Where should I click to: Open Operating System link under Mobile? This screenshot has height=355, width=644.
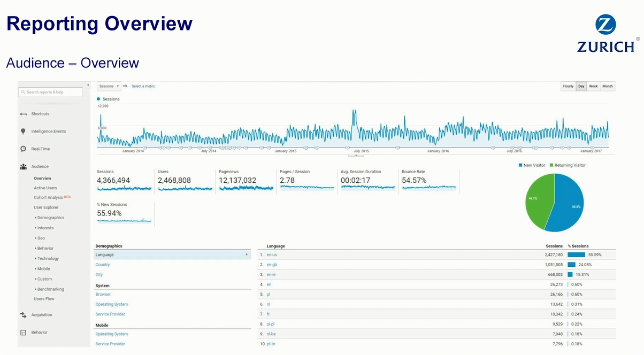click(x=112, y=334)
